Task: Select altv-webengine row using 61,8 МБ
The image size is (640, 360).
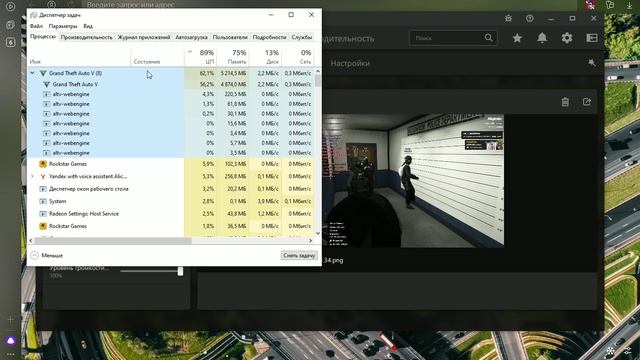Action: click(x=171, y=104)
